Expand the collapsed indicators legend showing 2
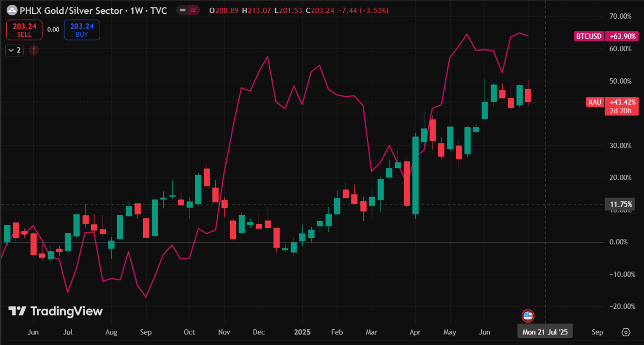The width and height of the screenshot is (644, 345). coord(14,50)
